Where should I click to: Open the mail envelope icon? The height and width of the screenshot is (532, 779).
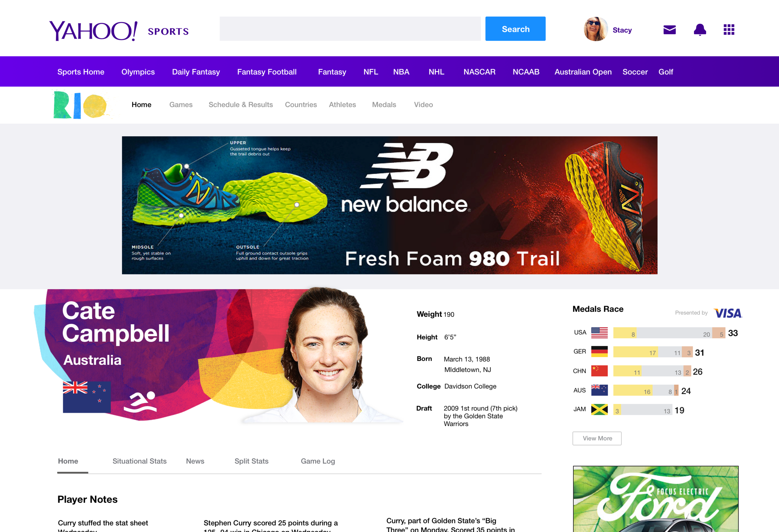[x=669, y=30]
